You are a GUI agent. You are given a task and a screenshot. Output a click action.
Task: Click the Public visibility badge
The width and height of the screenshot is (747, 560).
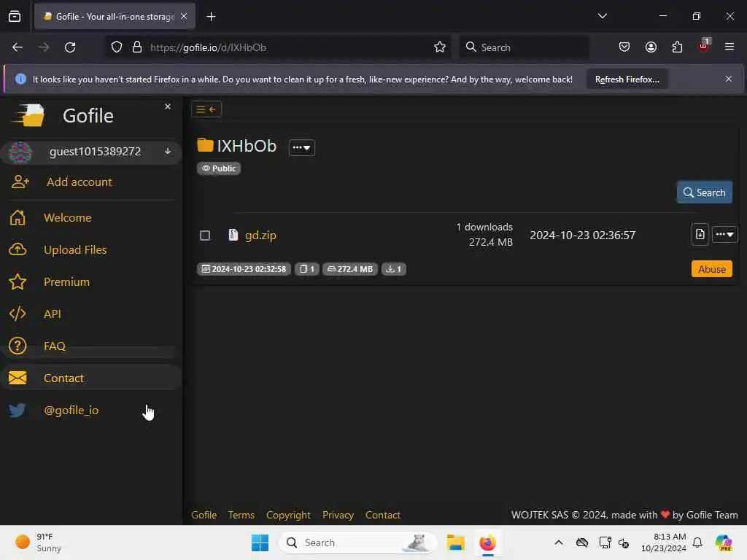(219, 168)
